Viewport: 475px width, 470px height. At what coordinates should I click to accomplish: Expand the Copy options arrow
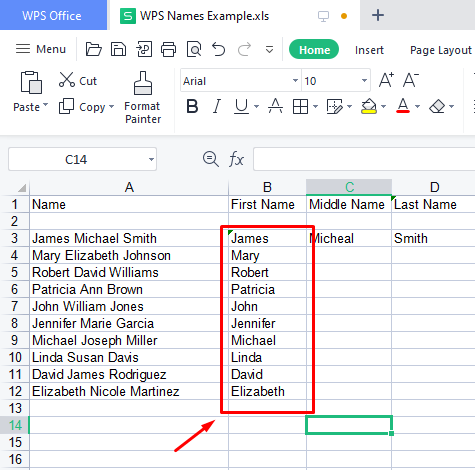pos(111,107)
